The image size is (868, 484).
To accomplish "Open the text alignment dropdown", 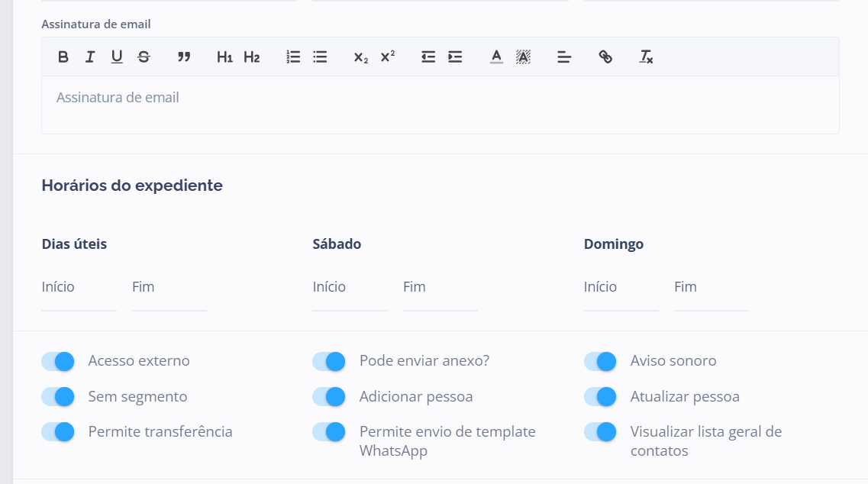I will pos(564,56).
